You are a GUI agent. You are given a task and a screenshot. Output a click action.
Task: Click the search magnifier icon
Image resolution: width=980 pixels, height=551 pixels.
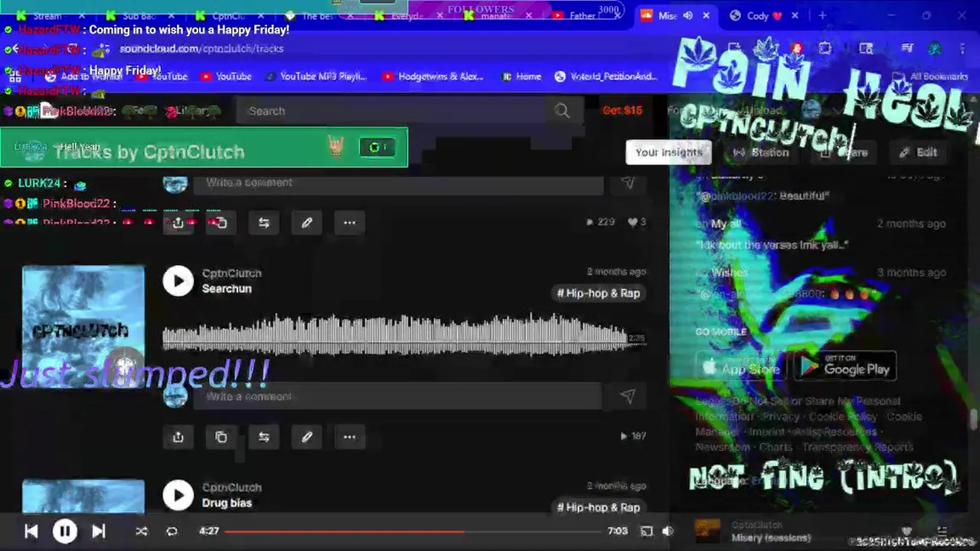[562, 111]
